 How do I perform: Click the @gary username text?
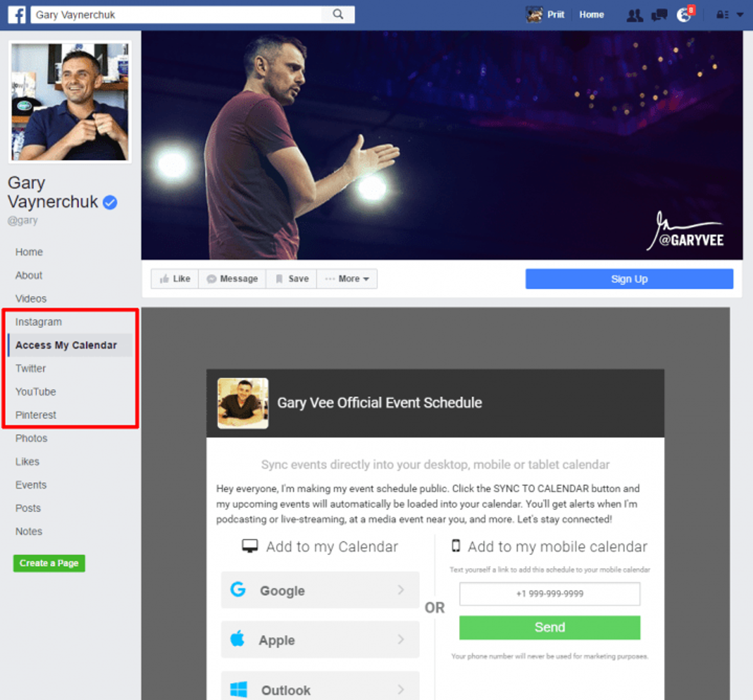click(23, 221)
